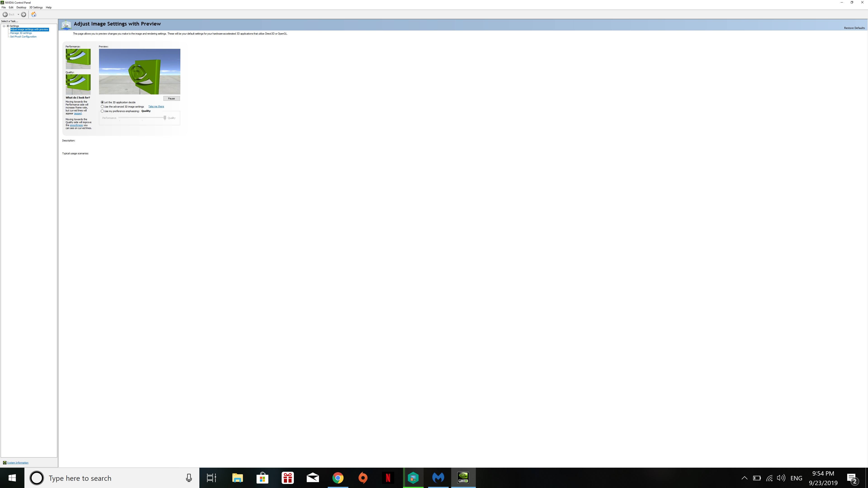Open Set PhysX Configuration task

[x=23, y=37]
